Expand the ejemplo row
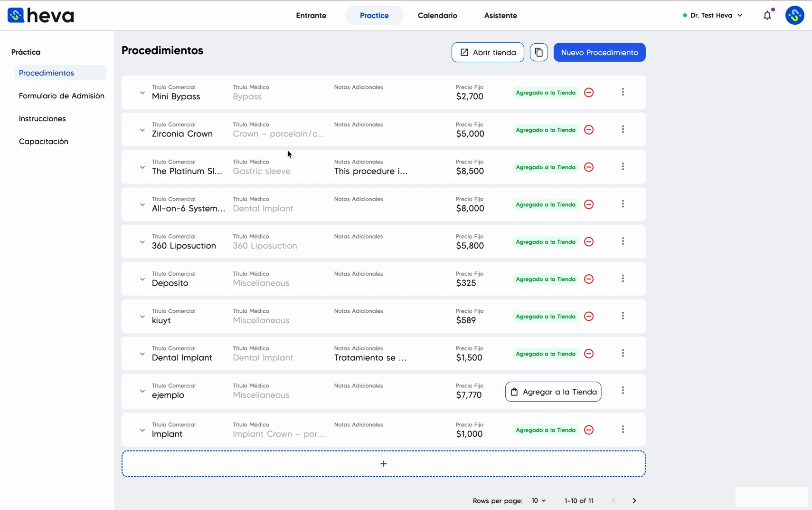Viewport: 812px width, 510px height. pyautogui.click(x=142, y=391)
